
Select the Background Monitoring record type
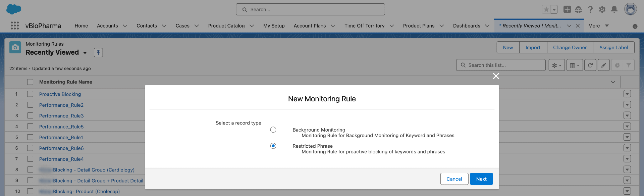click(273, 130)
